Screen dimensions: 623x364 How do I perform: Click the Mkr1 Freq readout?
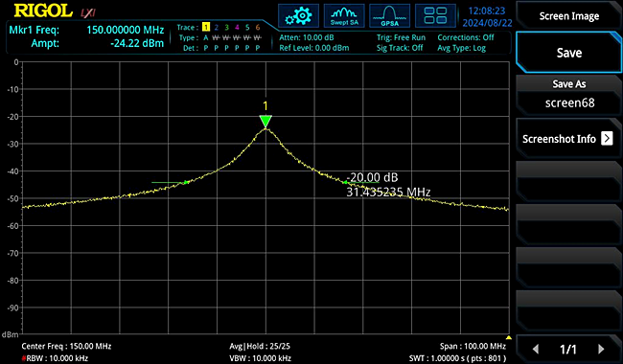(86, 30)
